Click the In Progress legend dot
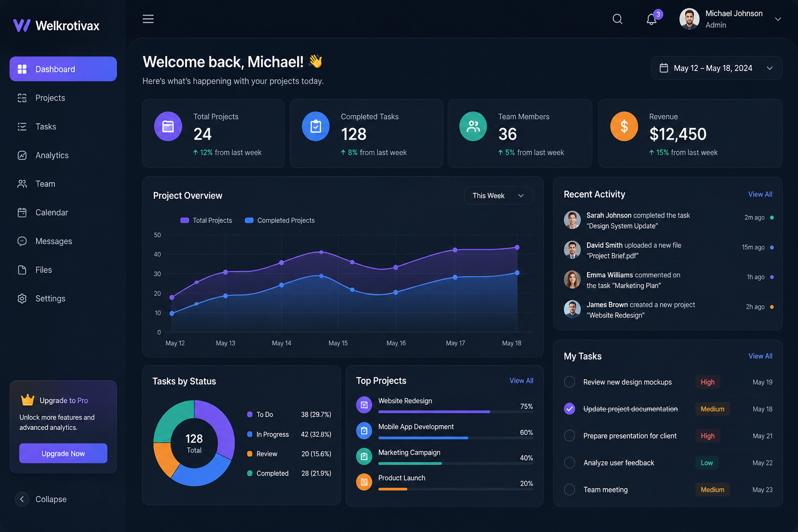Screen dimensions: 798x532 tap(250, 434)
